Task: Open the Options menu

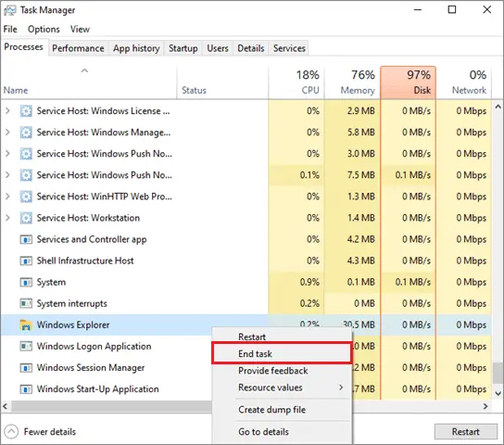Action: tap(44, 30)
